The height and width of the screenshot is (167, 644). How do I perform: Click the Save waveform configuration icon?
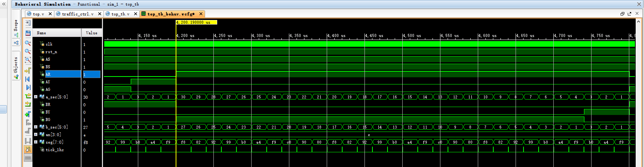28,33
